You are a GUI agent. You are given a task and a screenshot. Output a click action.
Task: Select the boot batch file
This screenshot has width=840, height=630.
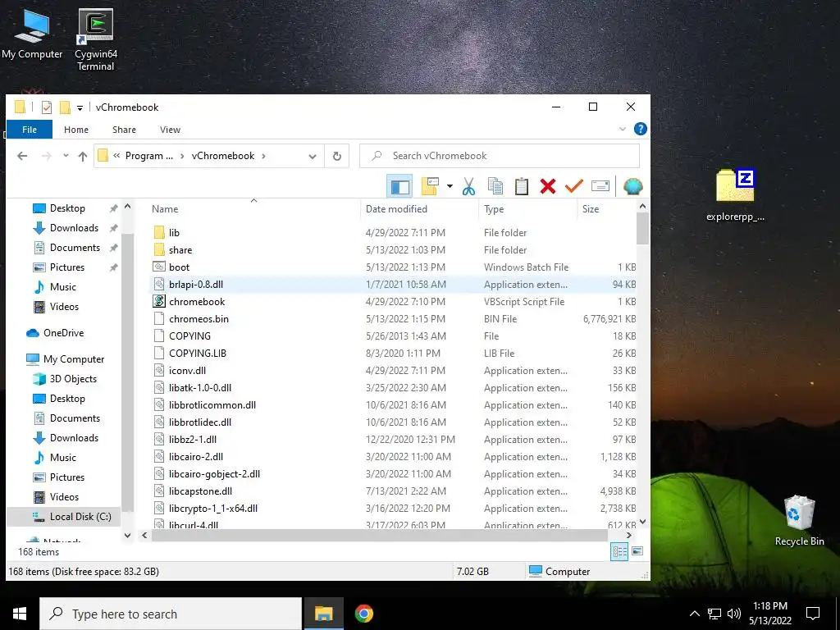179,267
